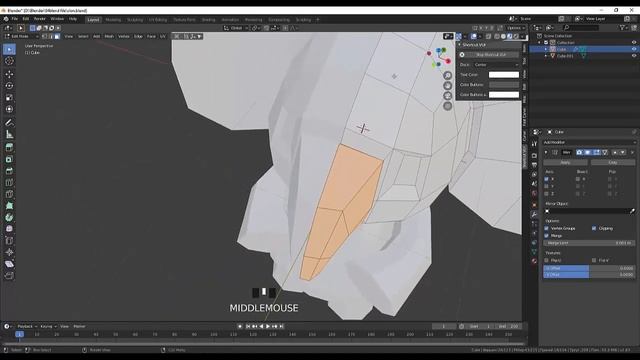The image size is (640, 360).
Task: Open the Render properties tab icon
Action: pos(534,156)
